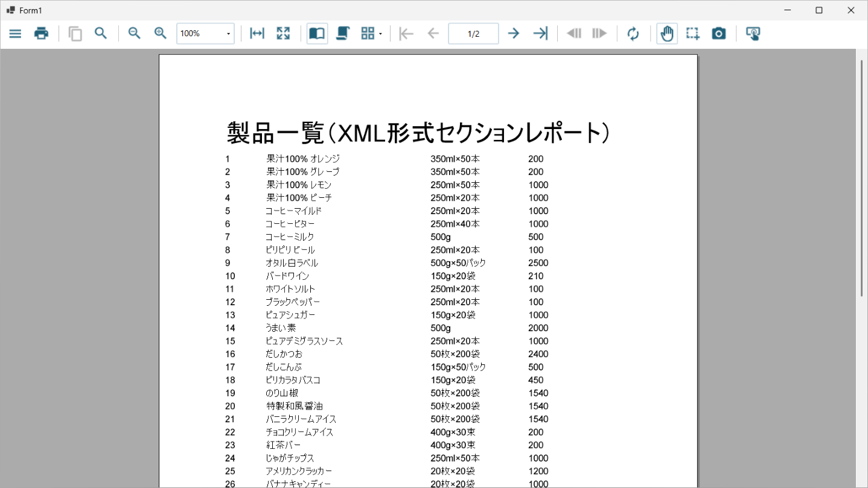
Task: Click the value 450 in ピリカラタバスコ row
Action: point(536,380)
